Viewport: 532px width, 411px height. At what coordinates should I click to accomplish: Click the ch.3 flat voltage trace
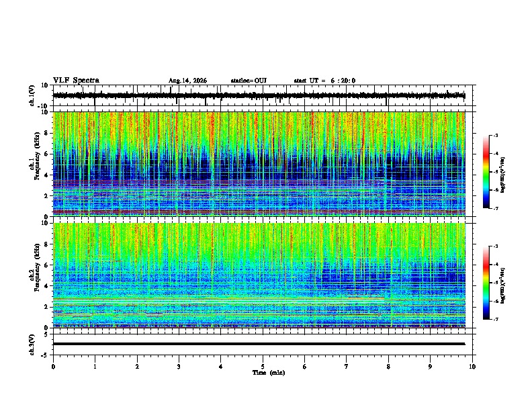(x=259, y=344)
